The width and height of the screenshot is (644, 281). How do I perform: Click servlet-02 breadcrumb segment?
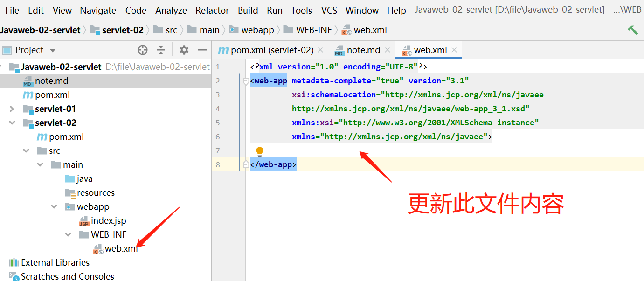117,30
